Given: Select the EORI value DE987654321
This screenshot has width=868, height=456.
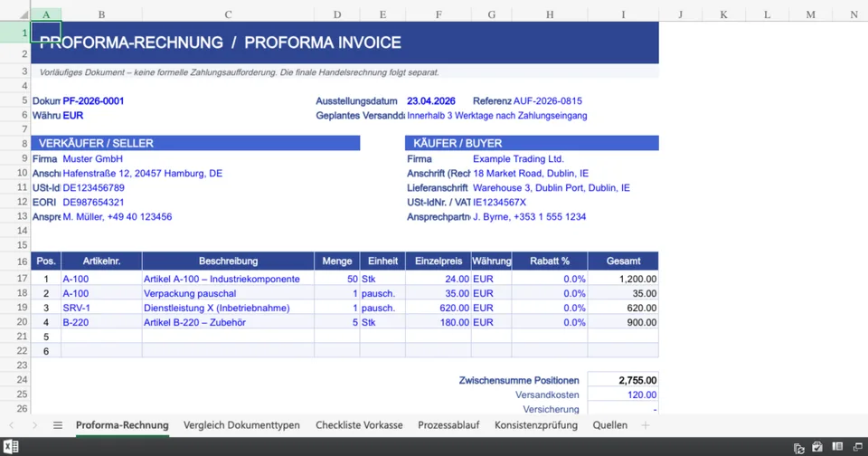Looking at the screenshot, I should (93, 202).
